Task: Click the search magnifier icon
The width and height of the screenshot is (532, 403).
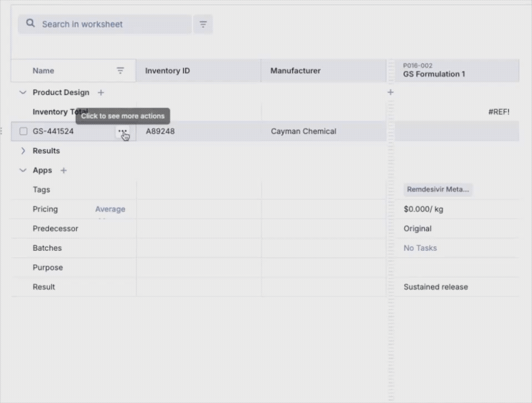Action: tap(31, 24)
